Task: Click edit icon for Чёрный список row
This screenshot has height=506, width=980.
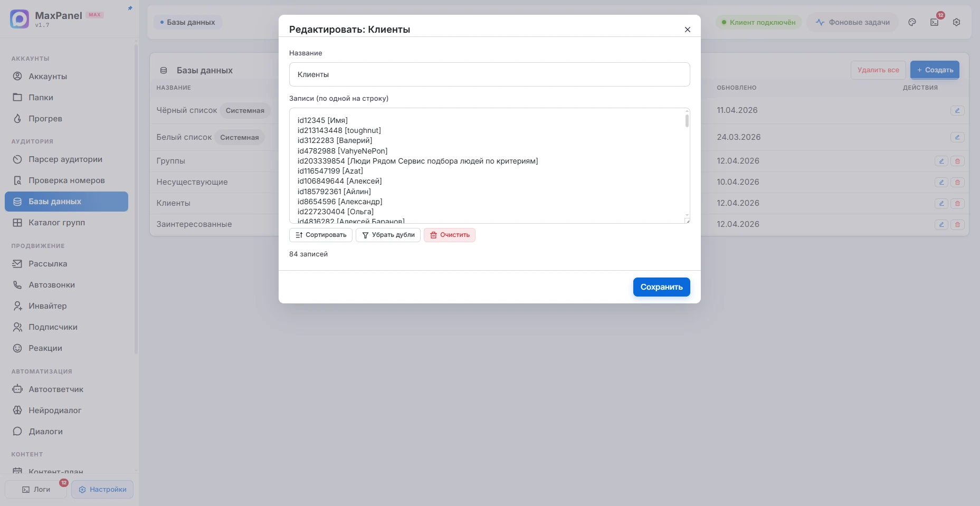Action: (x=957, y=111)
